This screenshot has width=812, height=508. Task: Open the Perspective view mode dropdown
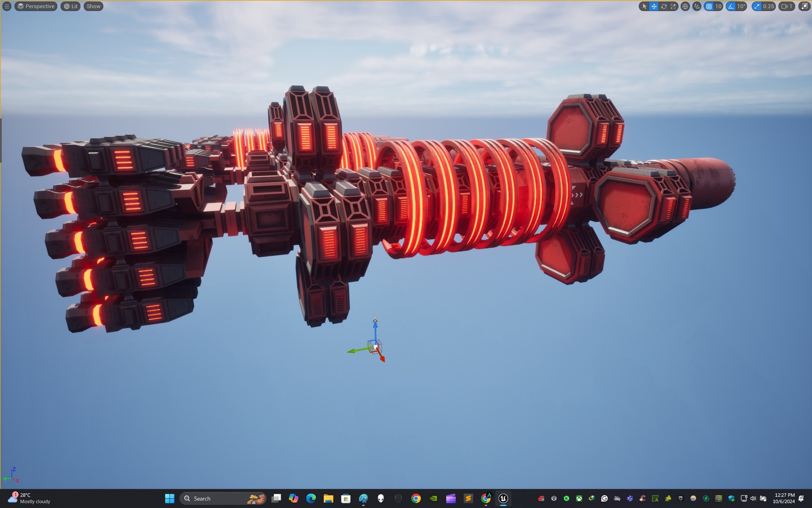(36, 6)
